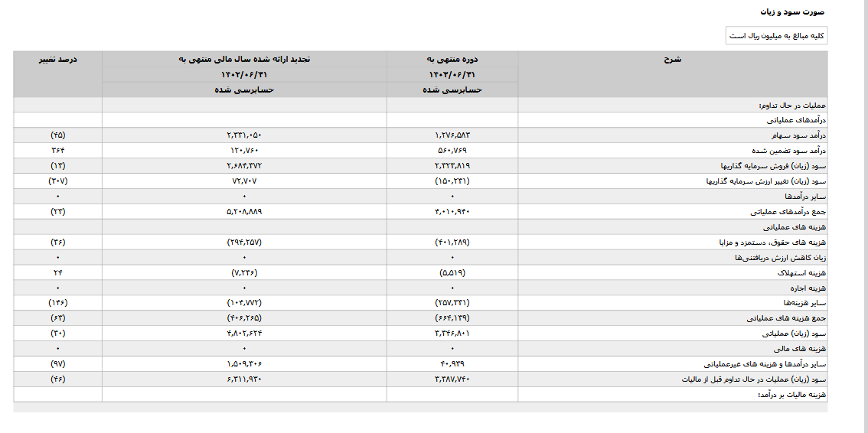Screen dimensions: 868x433
Task: Click the "عملیات در حال تداوم:" section heading
Action: point(791,105)
